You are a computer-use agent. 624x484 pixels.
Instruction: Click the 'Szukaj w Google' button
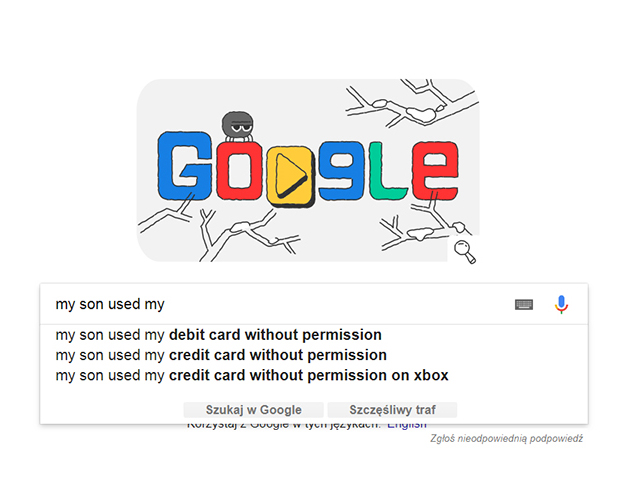tap(254, 410)
